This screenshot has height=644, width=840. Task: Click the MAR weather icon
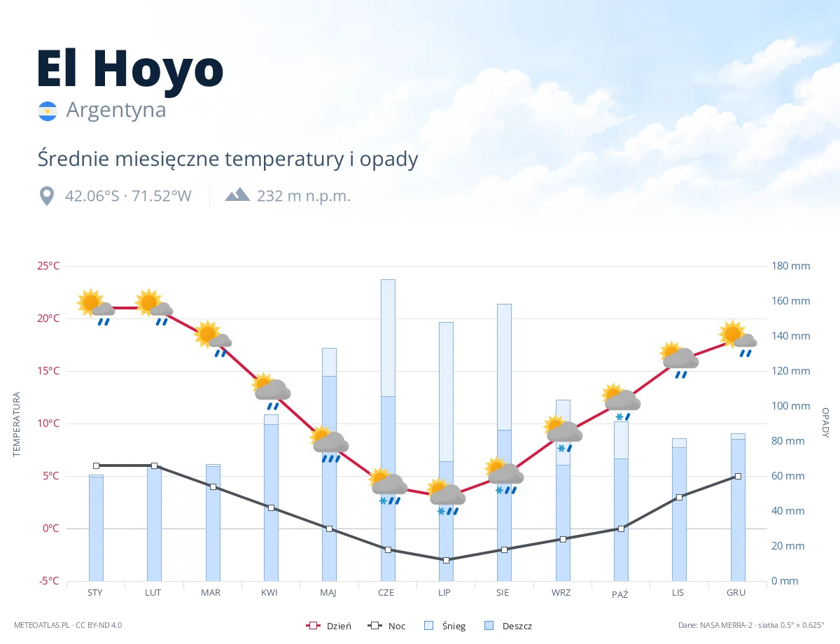tap(213, 339)
